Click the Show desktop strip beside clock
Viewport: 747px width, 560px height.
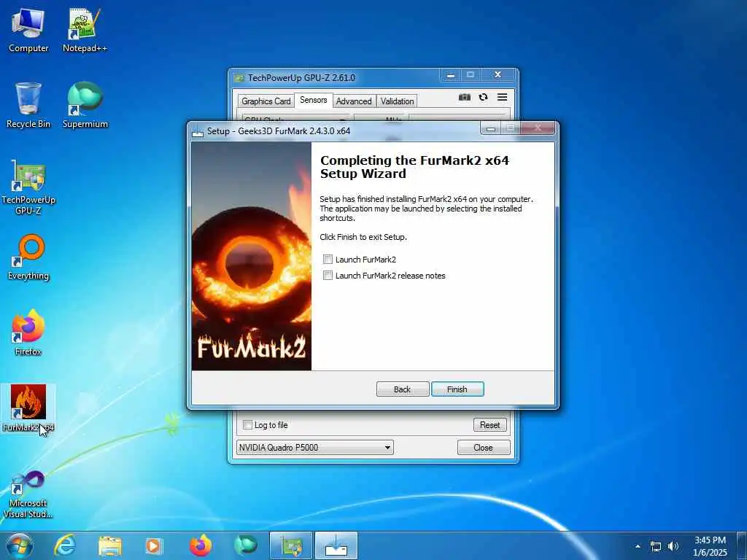coord(741,546)
